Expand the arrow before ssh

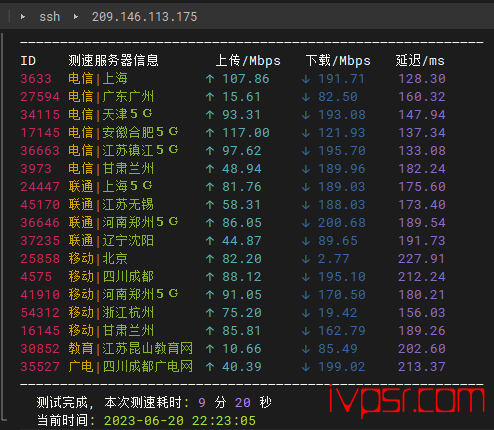pyautogui.click(x=23, y=16)
